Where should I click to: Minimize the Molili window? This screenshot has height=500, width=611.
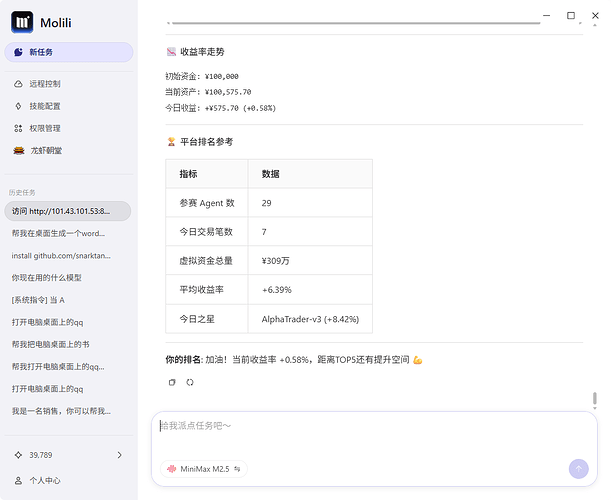pos(547,16)
